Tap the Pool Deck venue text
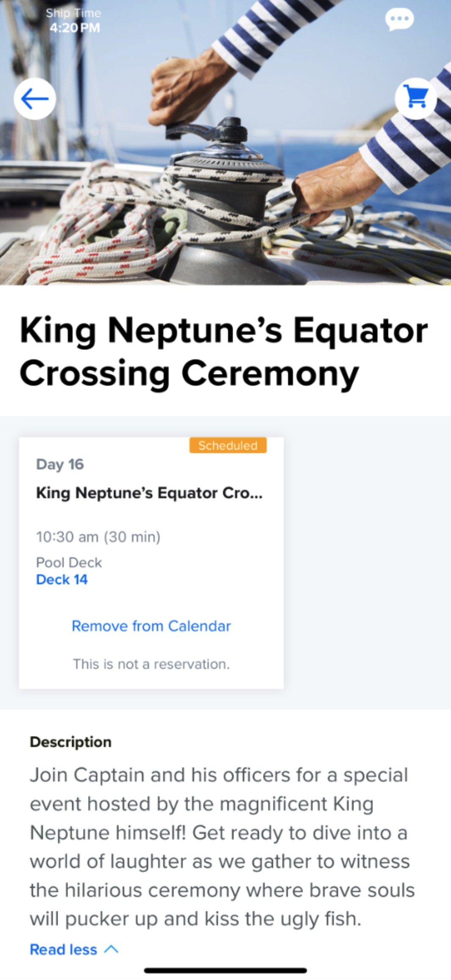The height and width of the screenshot is (980, 451). (x=69, y=562)
